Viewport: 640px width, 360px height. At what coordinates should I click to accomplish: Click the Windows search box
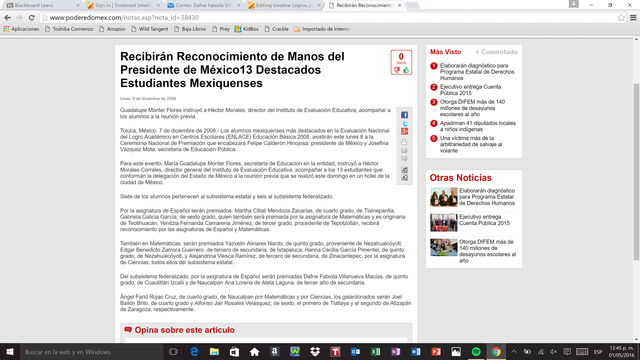[x=91, y=352]
